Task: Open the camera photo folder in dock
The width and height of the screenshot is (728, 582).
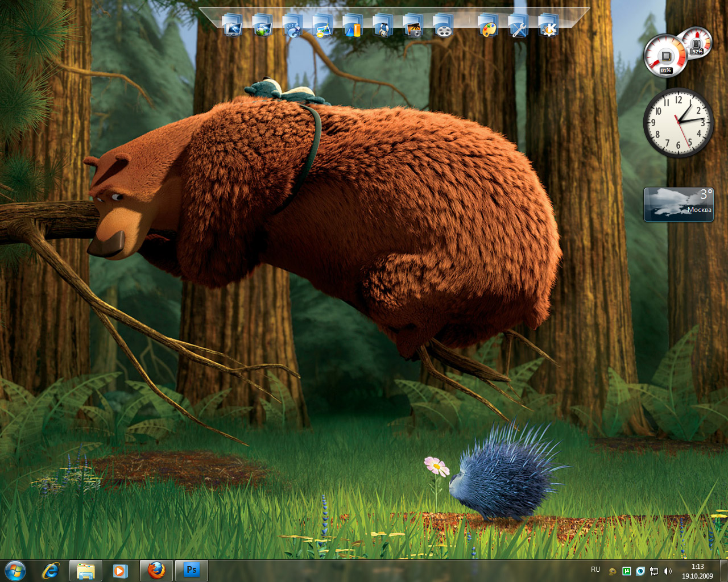Action: point(413,26)
